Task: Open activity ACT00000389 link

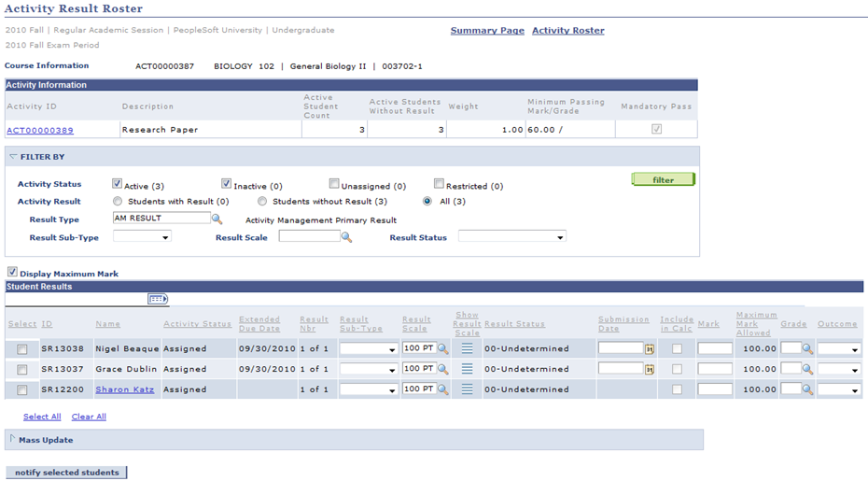Action: click(x=40, y=130)
